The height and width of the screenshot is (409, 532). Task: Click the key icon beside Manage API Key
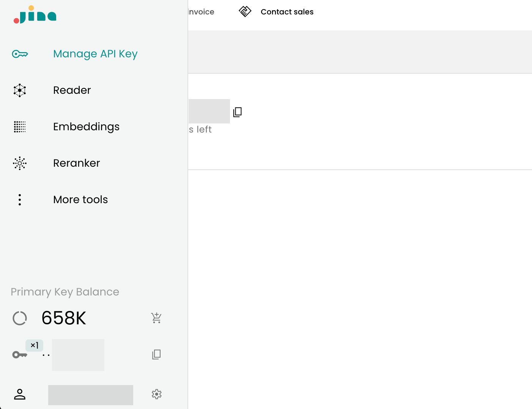click(20, 54)
